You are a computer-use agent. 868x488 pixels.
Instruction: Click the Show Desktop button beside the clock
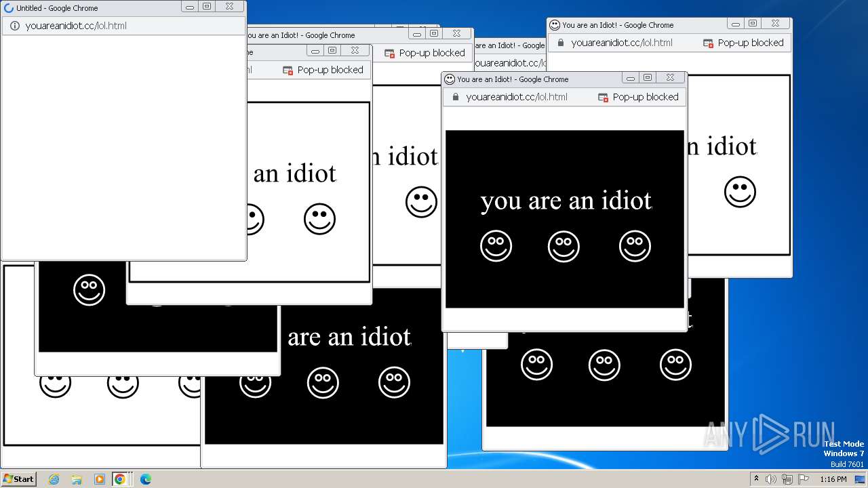pyautogui.click(x=861, y=479)
